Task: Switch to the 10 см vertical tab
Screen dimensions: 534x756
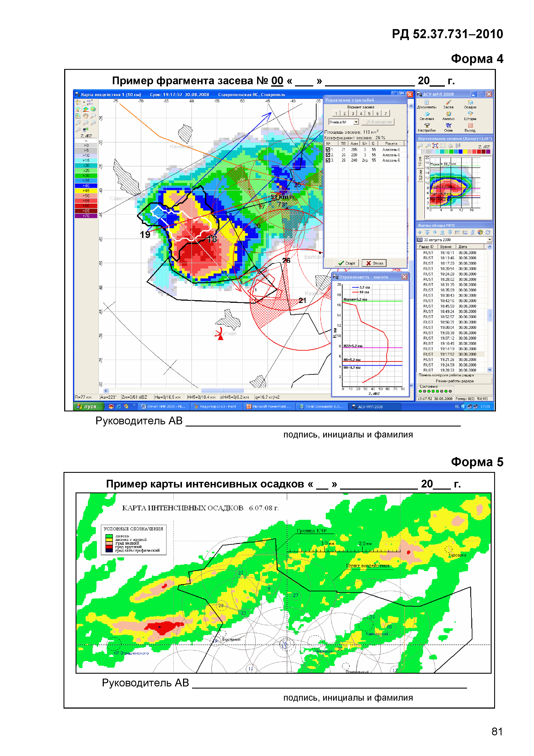Action: click(420, 162)
